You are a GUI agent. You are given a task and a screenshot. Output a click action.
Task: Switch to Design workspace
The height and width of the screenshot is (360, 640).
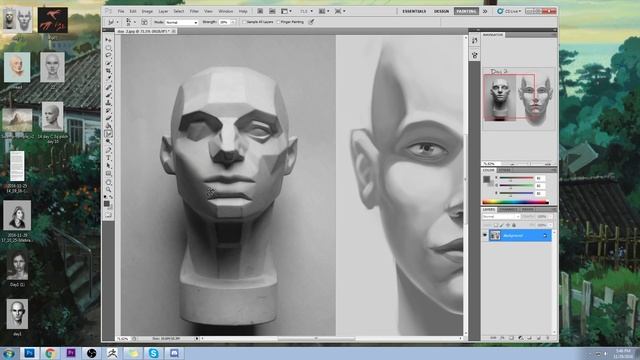pyautogui.click(x=441, y=11)
